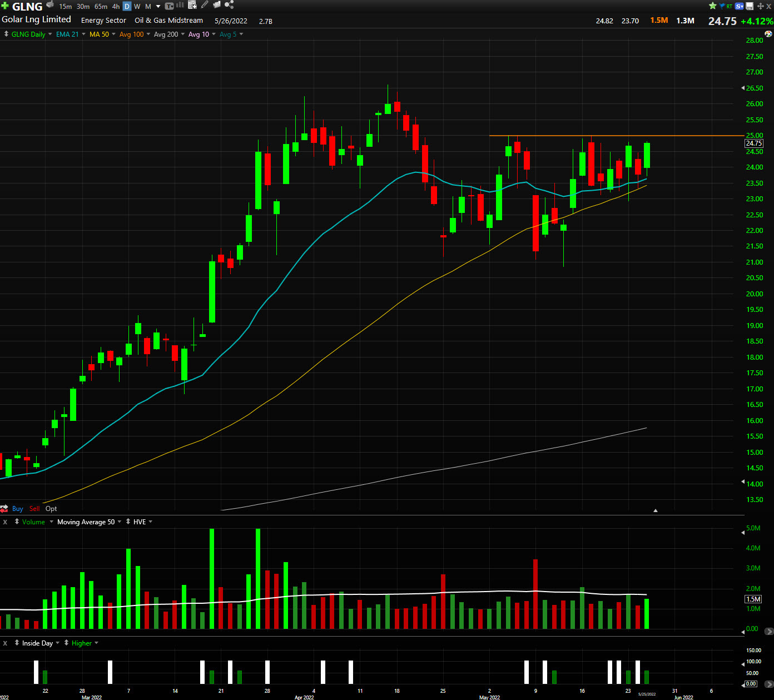Switch to 30m timeframe
The height and width of the screenshot is (700, 774).
pos(83,7)
